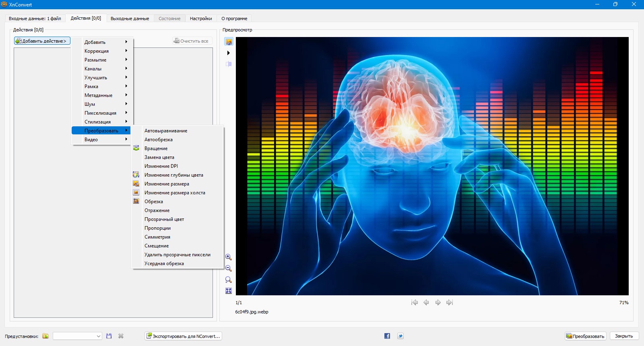Switch to the Выходные данные tab
The image size is (644, 346).
130,19
